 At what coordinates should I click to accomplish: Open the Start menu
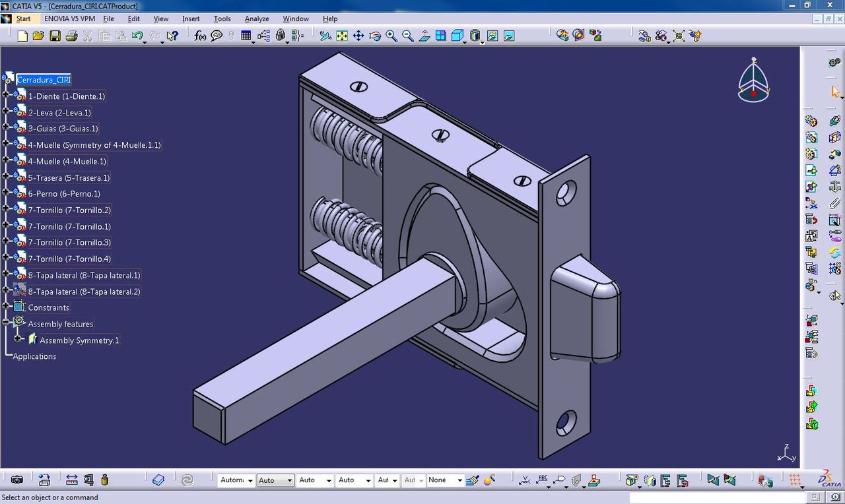click(23, 18)
